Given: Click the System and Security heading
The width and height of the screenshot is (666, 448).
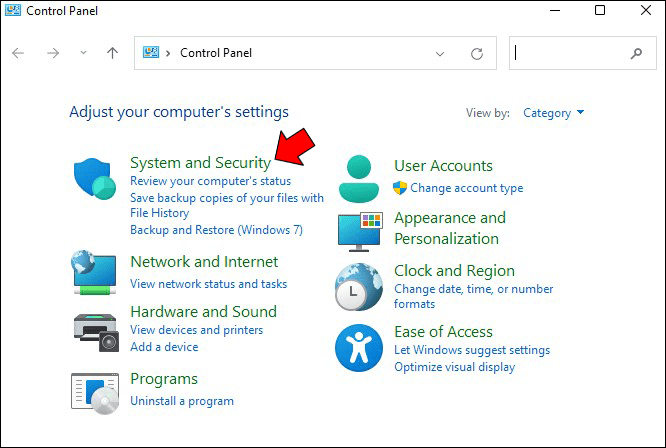Looking at the screenshot, I should point(200,163).
